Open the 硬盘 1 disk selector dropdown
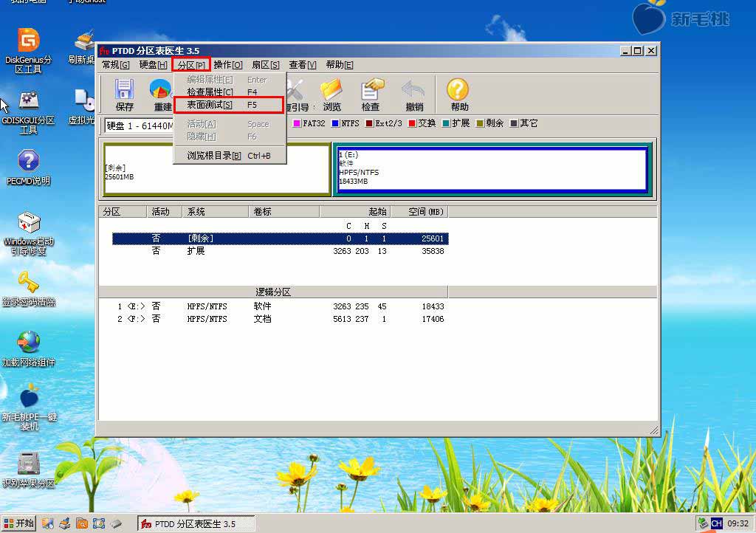The width and height of the screenshot is (756, 533). (x=140, y=125)
